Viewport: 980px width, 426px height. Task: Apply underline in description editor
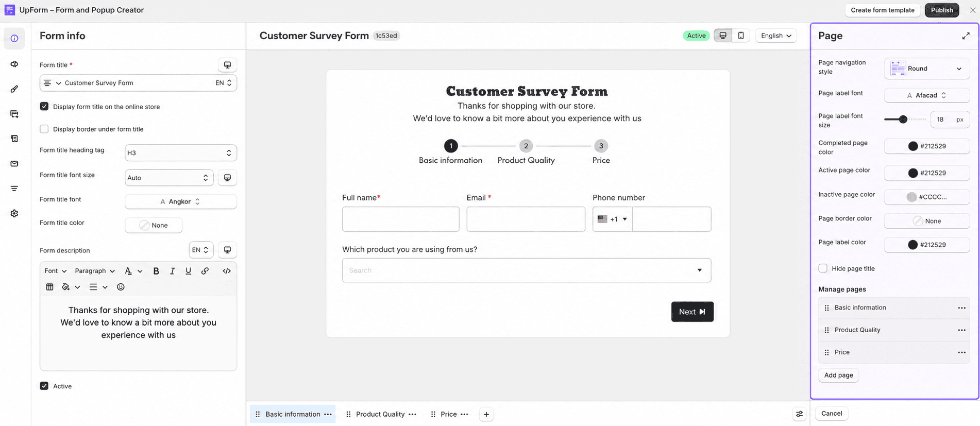[188, 271]
